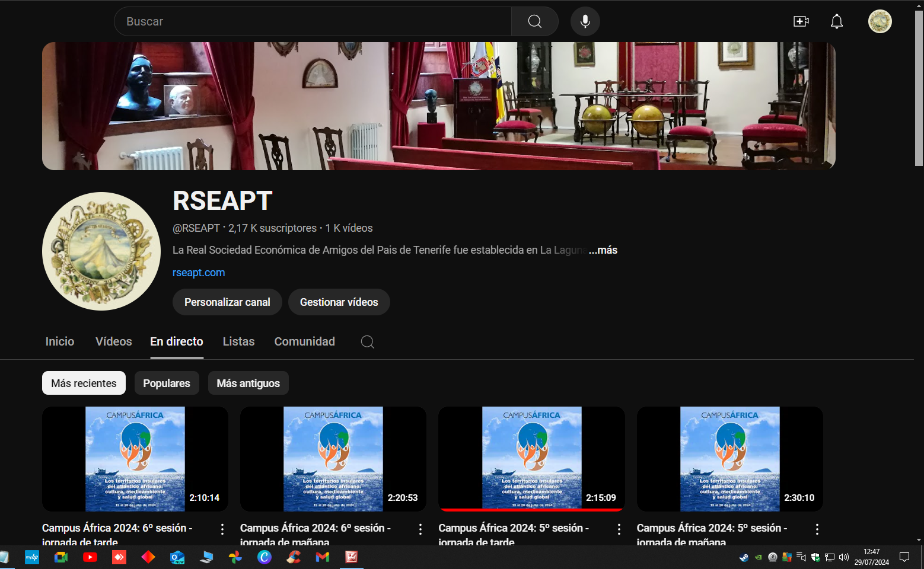This screenshot has height=569, width=924.
Task: Open Windows action center notifications
Action: pyautogui.click(x=904, y=557)
